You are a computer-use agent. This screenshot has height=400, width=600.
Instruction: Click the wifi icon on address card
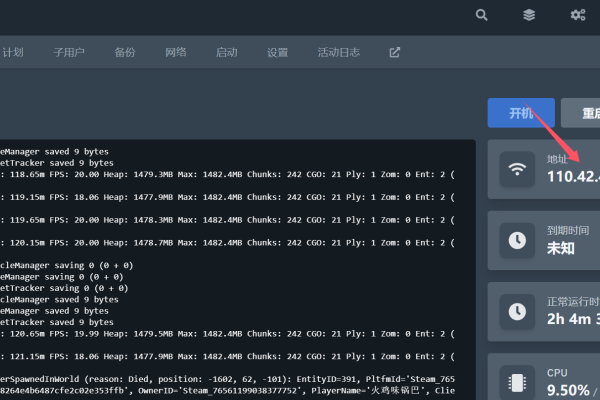pyautogui.click(x=517, y=168)
